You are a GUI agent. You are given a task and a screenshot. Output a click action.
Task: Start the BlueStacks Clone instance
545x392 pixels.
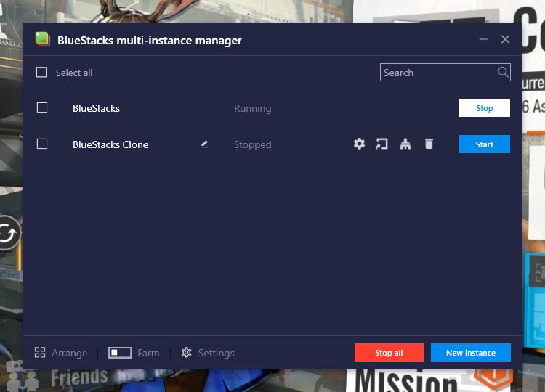tap(484, 144)
